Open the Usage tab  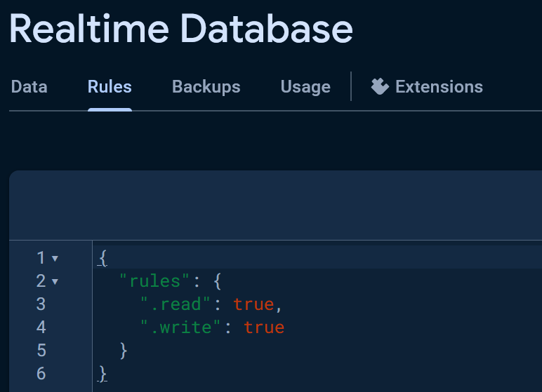(305, 87)
